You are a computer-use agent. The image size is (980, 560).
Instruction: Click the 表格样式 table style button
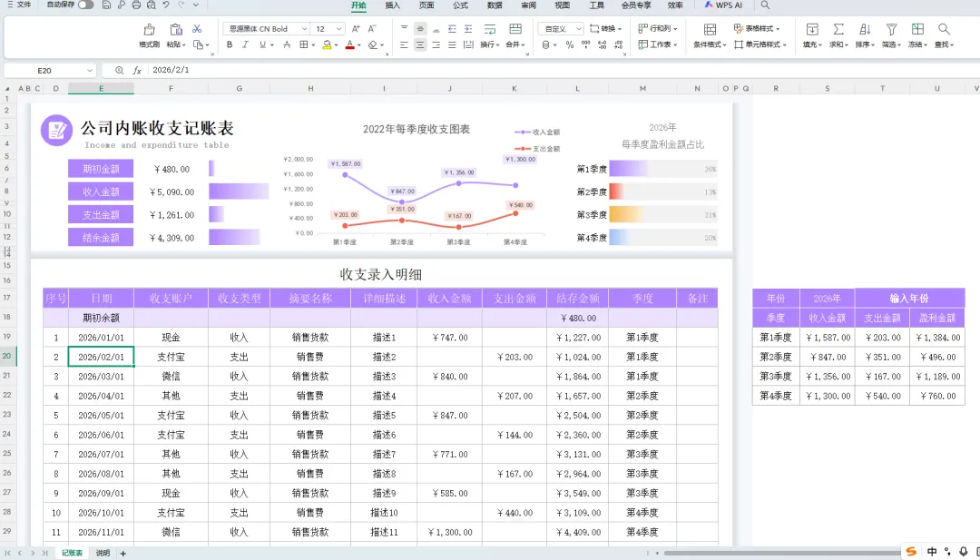point(757,29)
